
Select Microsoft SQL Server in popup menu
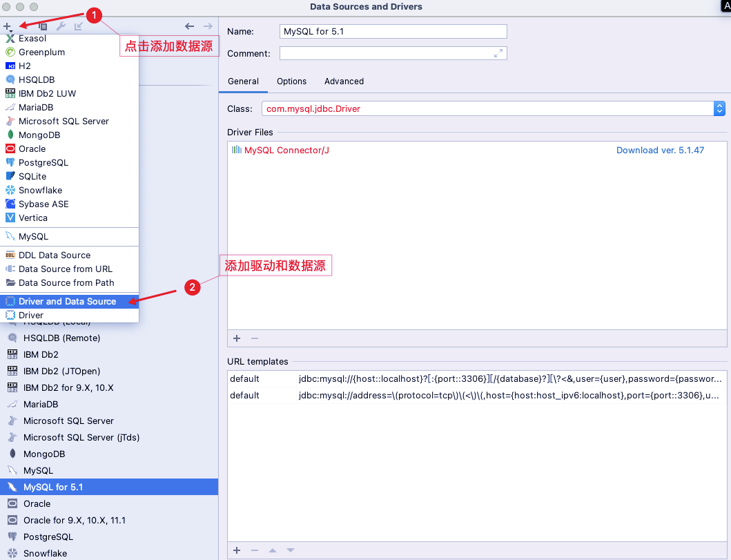(70, 122)
